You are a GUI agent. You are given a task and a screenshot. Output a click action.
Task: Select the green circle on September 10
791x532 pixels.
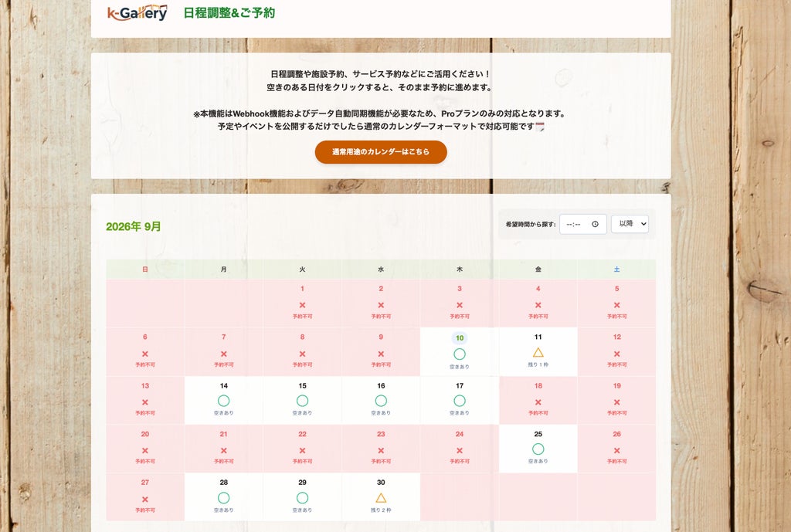(x=459, y=354)
